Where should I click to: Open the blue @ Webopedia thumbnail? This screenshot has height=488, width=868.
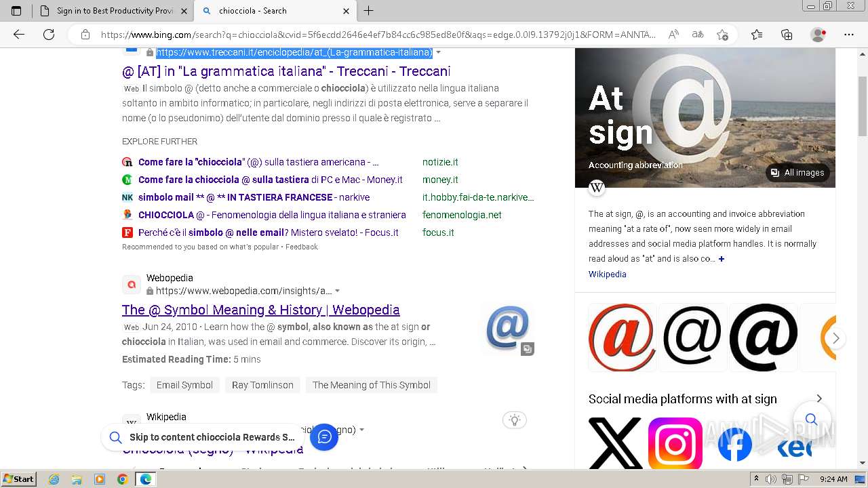pyautogui.click(x=507, y=329)
